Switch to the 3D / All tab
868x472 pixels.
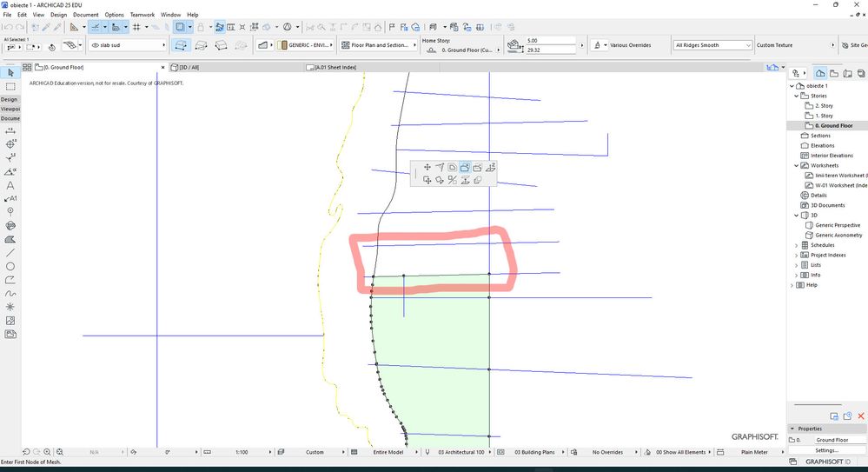click(x=191, y=67)
